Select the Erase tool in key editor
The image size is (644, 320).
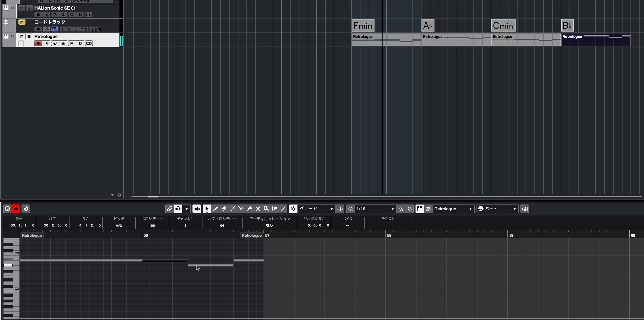coord(224,209)
